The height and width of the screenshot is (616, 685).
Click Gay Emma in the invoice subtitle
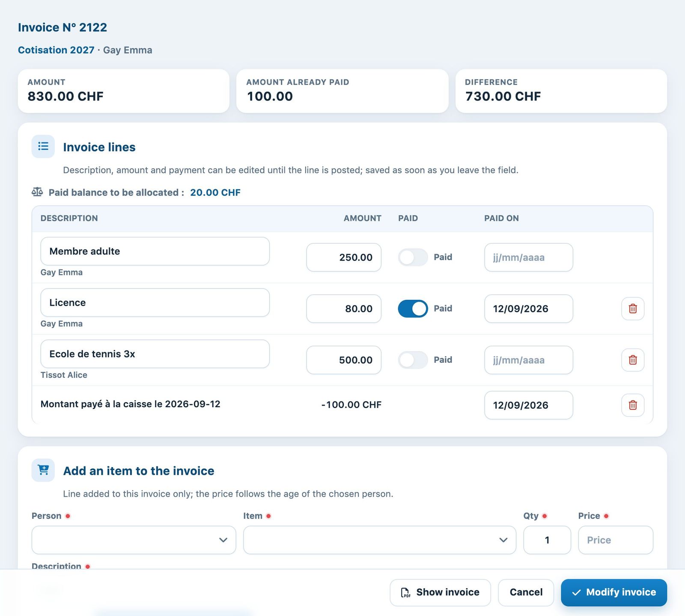point(128,50)
